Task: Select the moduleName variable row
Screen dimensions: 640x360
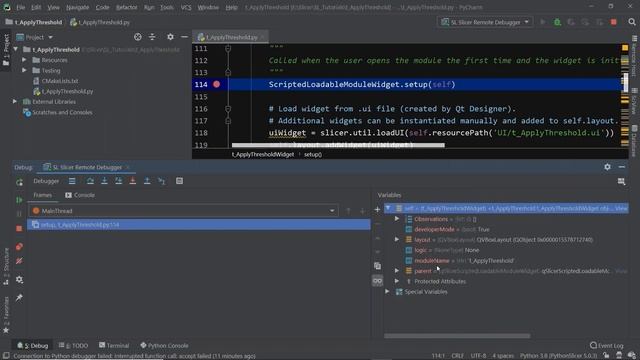Action: 506,260
